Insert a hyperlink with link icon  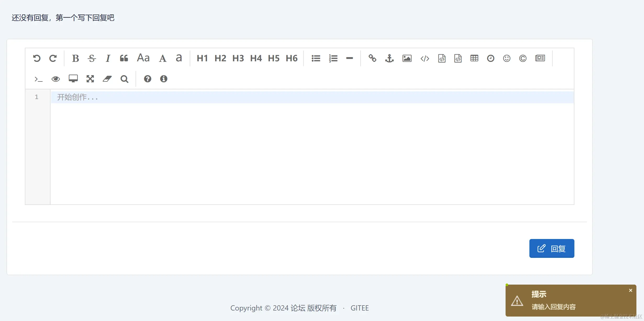372,58
